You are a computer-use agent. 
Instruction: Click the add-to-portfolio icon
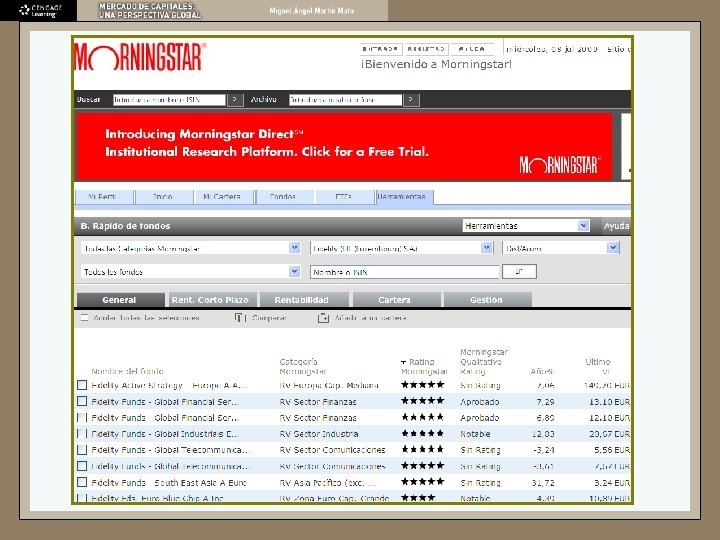(x=323, y=318)
